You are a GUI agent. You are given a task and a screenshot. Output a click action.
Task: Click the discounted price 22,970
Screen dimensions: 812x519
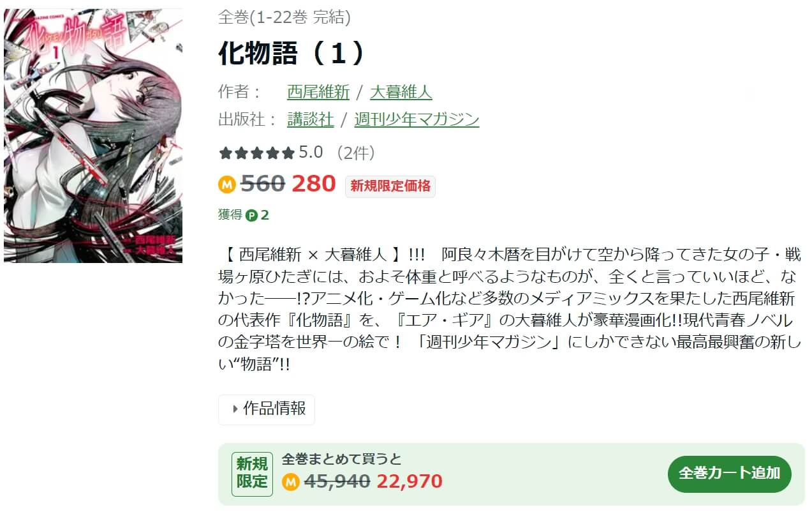[x=410, y=481]
